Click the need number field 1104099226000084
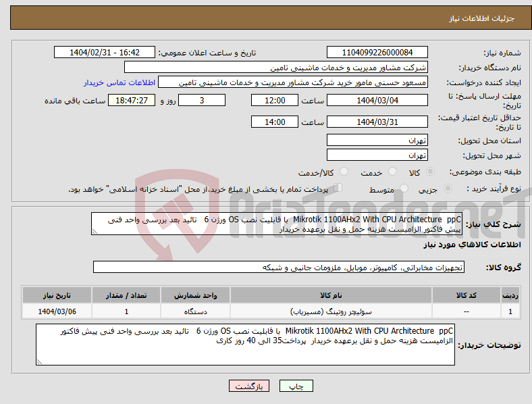Viewport: 532px width, 404px height. click(377, 52)
